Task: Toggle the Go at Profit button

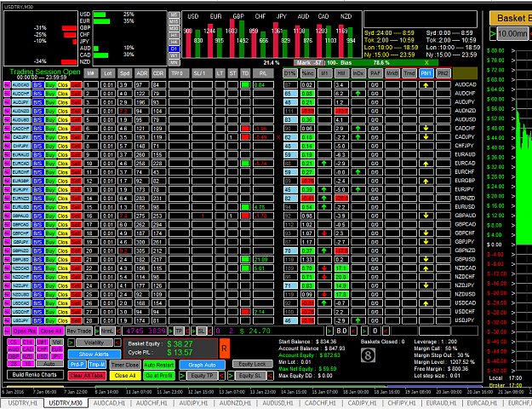Action: pos(159,376)
